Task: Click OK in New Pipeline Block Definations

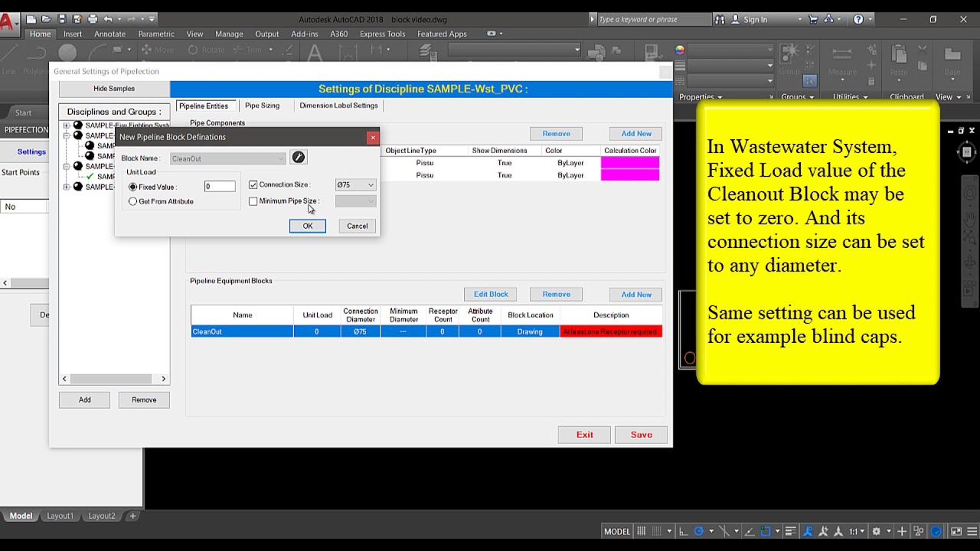Action: [307, 226]
